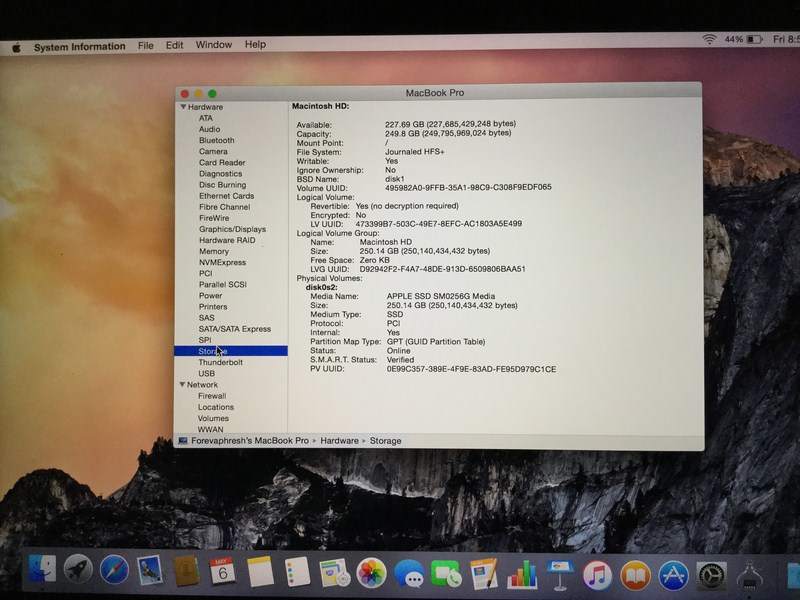Select Memory in the hardware list
The image size is (800, 600).
tap(213, 251)
